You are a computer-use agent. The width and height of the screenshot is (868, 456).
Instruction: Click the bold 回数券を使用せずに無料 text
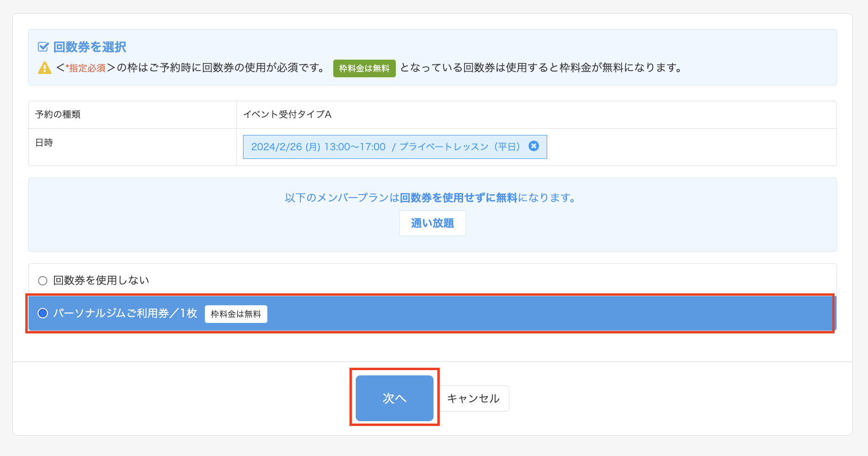click(x=458, y=197)
